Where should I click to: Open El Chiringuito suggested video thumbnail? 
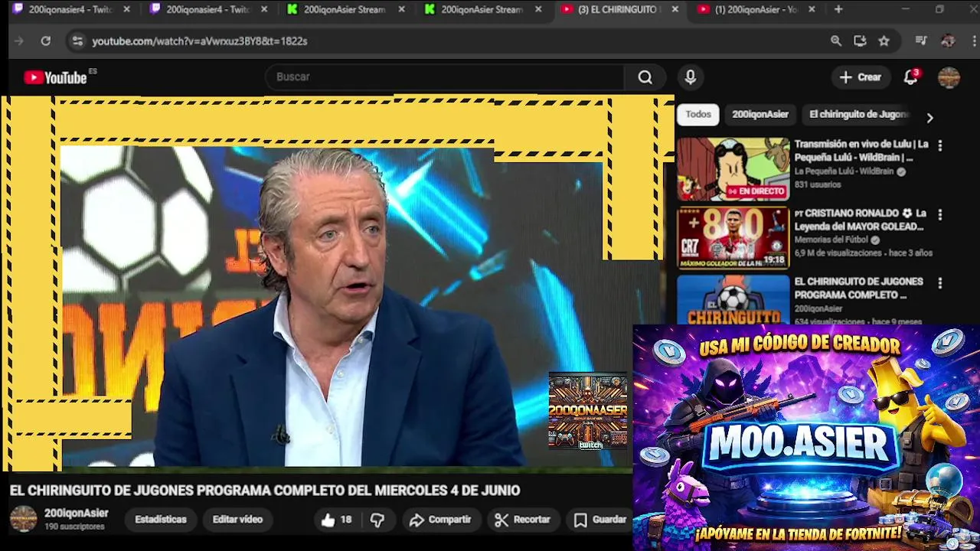coord(733,300)
